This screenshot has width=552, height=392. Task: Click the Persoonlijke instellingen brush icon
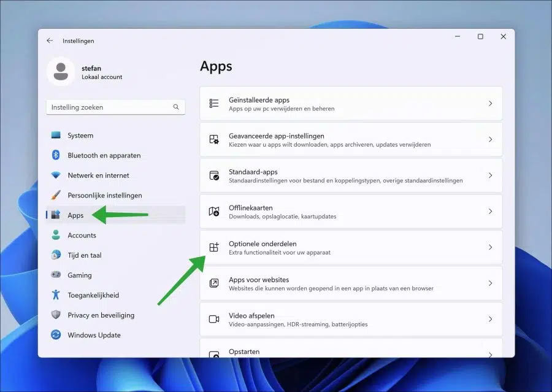56,194
